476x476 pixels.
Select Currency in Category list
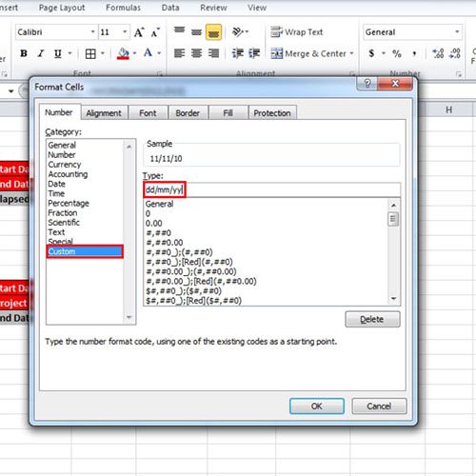pyautogui.click(x=65, y=165)
